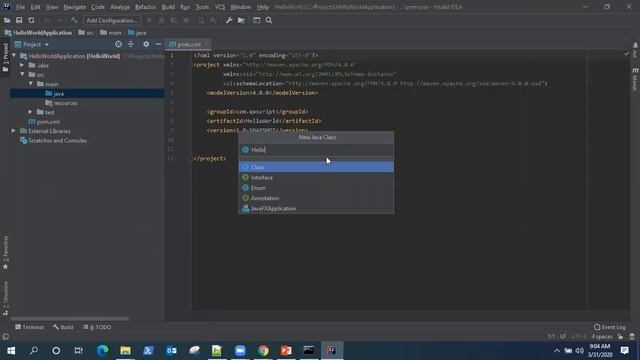Click HelloWorldApplication in the breadcrumb bar

42,33
